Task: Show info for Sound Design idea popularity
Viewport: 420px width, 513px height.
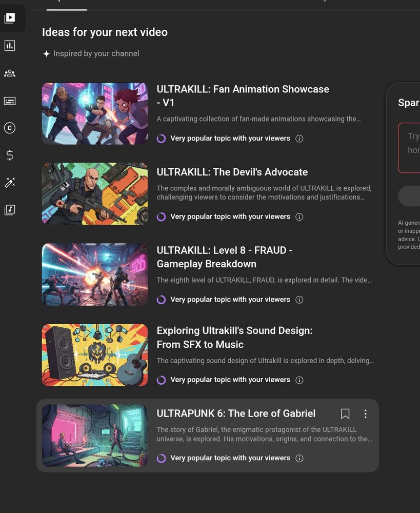Action: point(299,380)
